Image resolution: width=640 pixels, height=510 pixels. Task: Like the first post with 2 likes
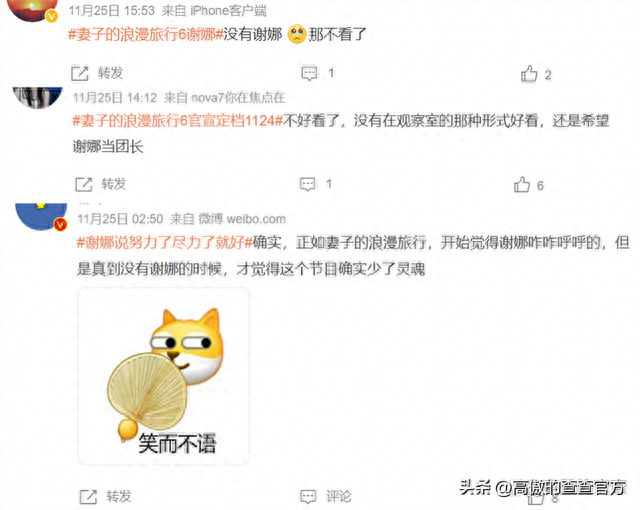[x=529, y=74]
